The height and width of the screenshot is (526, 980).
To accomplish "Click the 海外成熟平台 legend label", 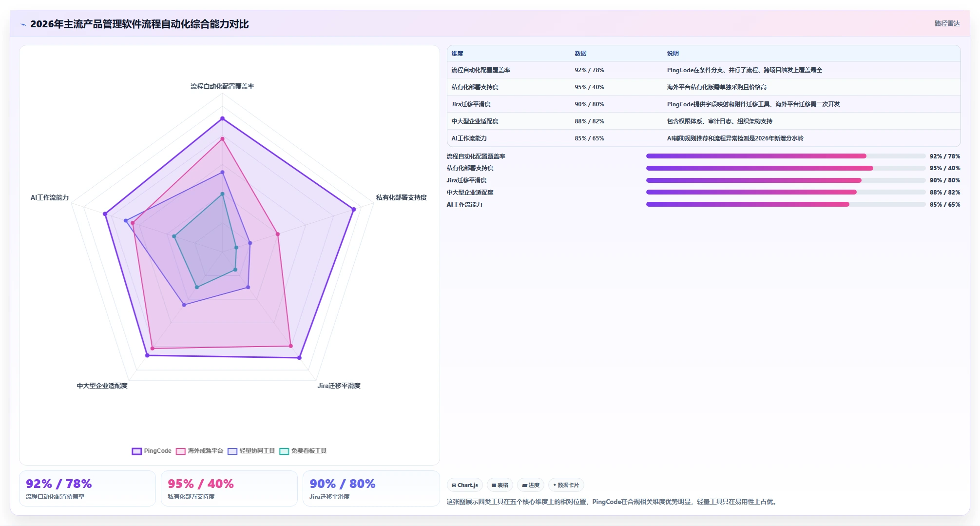I will coord(205,451).
